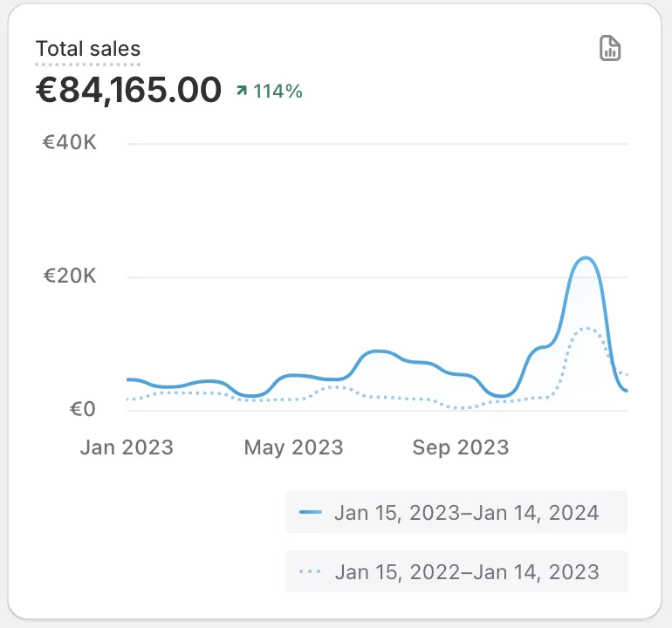Click the €40K axis label

(x=70, y=142)
